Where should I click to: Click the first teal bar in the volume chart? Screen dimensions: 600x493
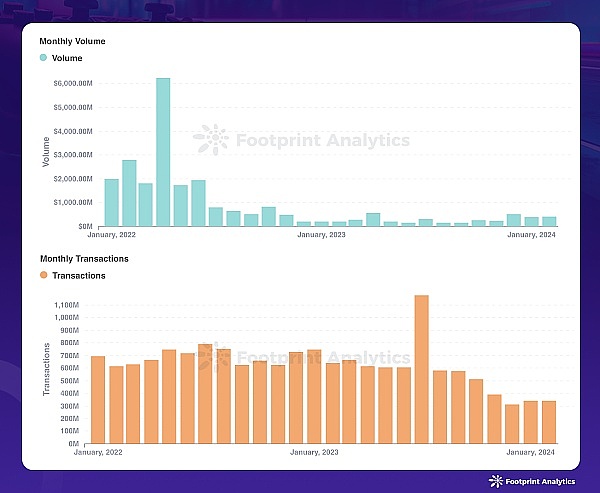coord(111,202)
